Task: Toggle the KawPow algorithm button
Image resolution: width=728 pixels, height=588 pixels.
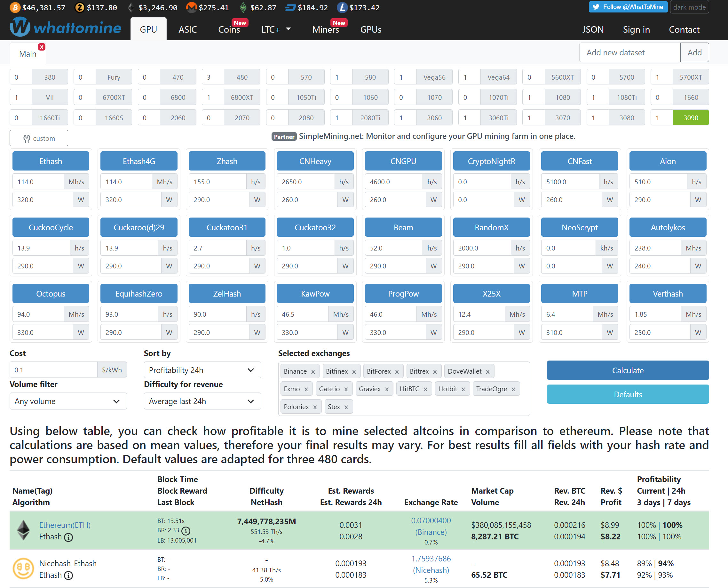Action: (x=315, y=293)
